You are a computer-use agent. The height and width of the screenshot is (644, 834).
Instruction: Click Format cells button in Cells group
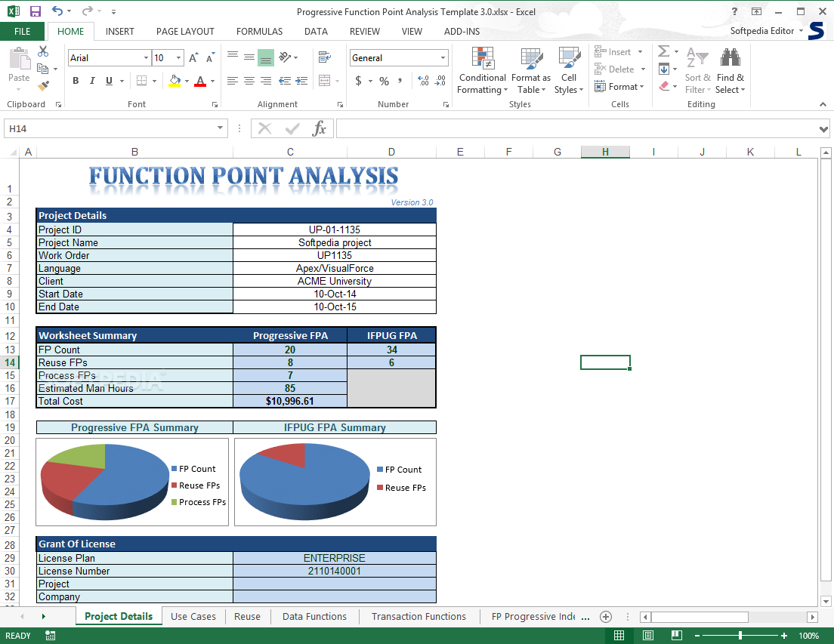(619, 87)
